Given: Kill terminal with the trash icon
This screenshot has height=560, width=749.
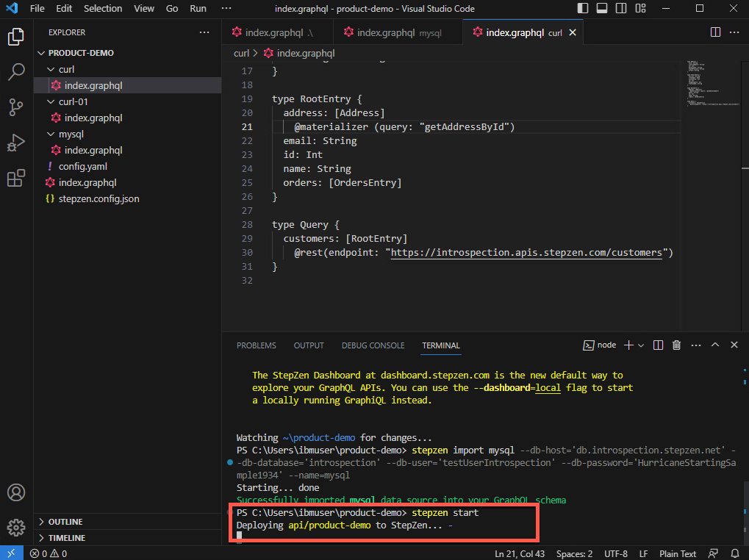Looking at the screenshot, I should 677,345.
